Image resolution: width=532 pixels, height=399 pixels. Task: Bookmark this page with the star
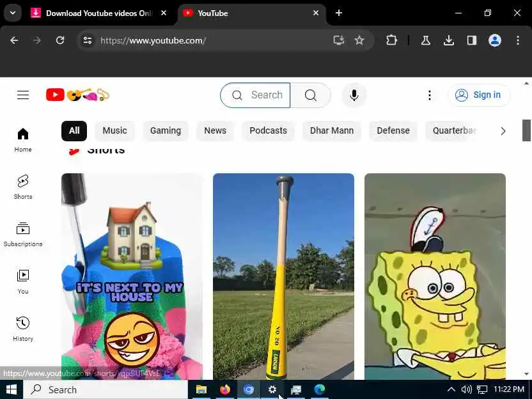(x=359, y=41)
